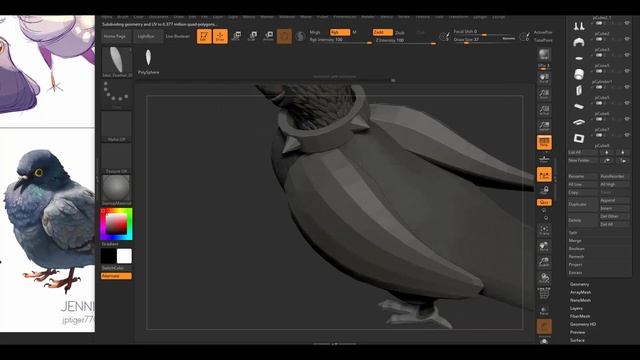640x360 pixels.
Task: Click the Move view icon in right shelf
Action: tap(544, 246)
